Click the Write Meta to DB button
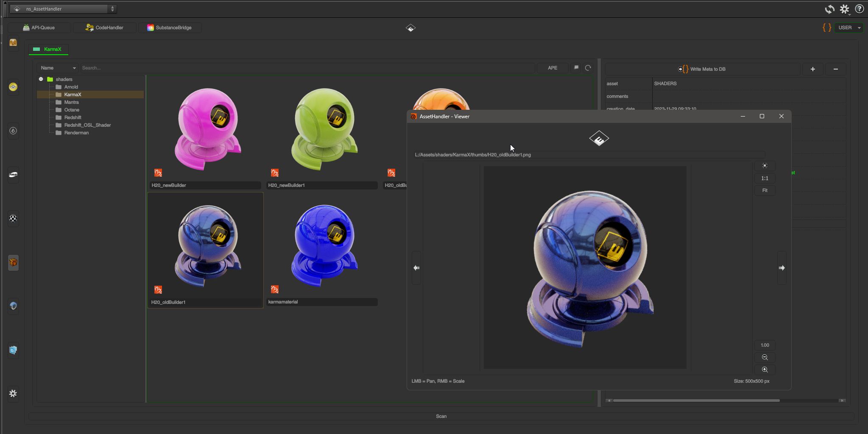This screenshot has width=868, height=434. pyautogui.click(x=702, y=69)
